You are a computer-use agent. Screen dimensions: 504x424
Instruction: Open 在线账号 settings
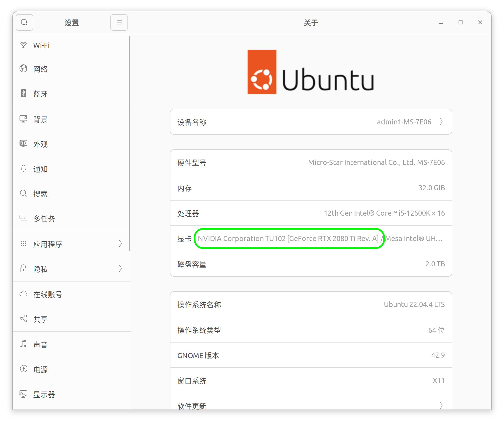pos(72,294)
